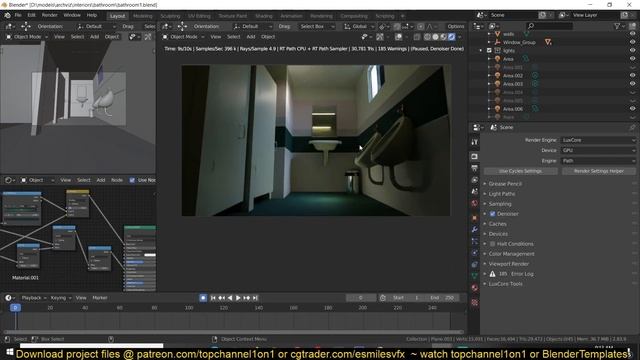
Task: Open outliner filter funnel icon
Action: [x=617, y=26]
